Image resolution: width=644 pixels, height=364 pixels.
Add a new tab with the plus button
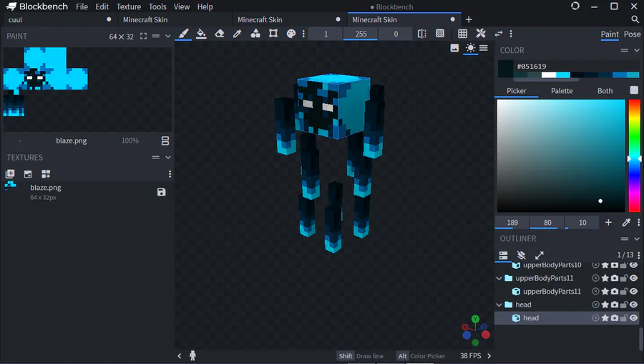pos(469,19)
